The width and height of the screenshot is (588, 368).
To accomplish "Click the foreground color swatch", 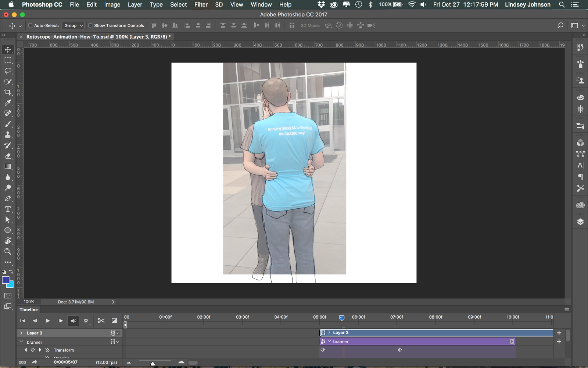I will pos(6,280).
